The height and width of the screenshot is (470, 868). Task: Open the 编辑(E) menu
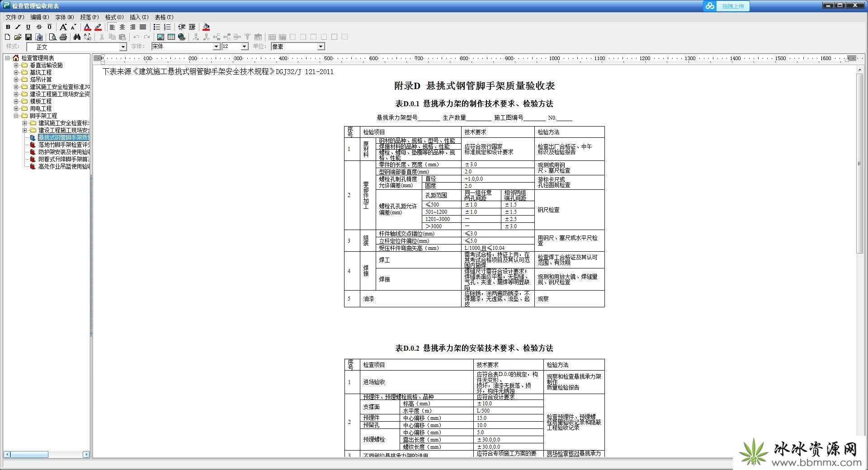click(40, 17)
